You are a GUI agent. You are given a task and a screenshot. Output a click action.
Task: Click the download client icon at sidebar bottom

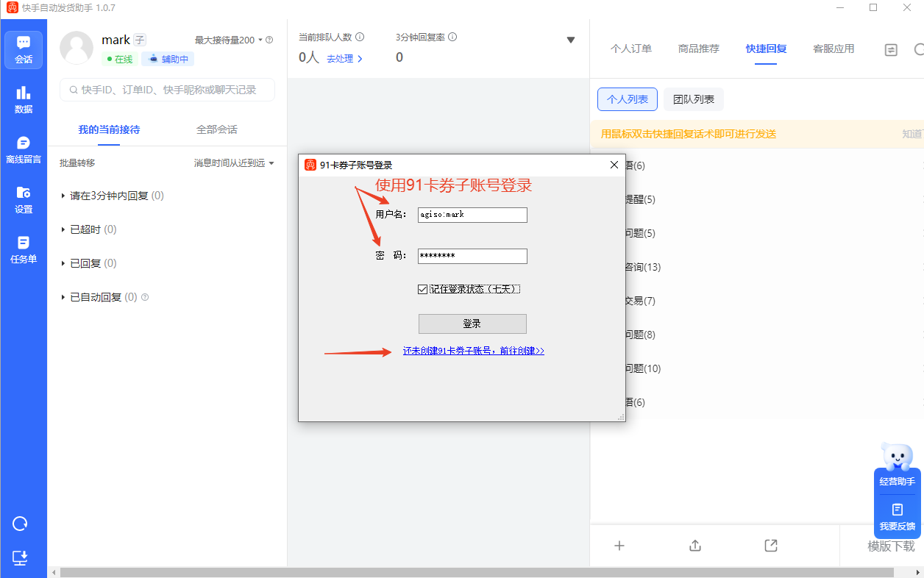pos(21,557)
